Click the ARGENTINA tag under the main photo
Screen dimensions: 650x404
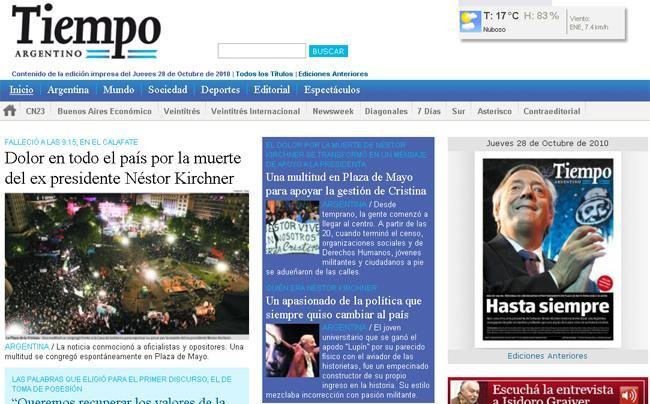[x=27, y=347]
